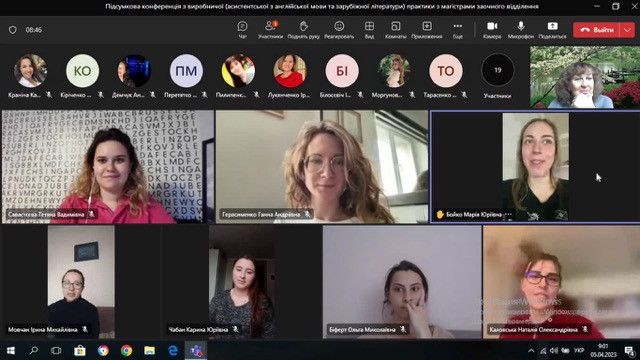
Task: Click raised hand icon on Бойко tile
Action: 440,214
